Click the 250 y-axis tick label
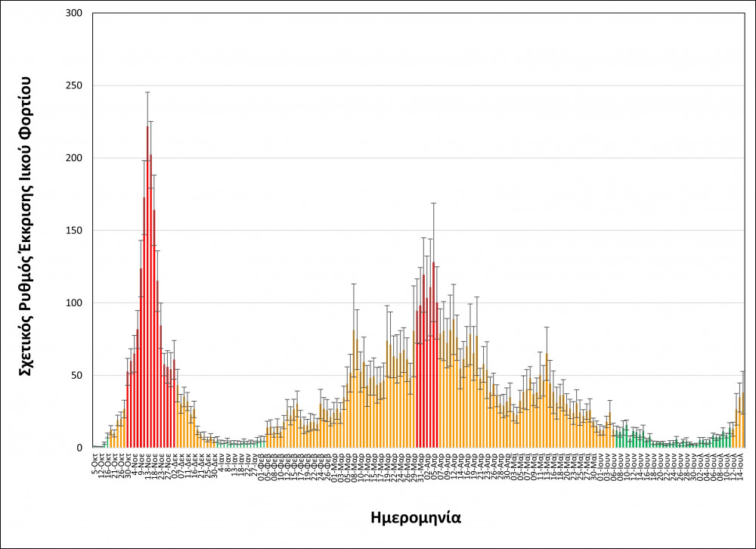 click(73, 86)
